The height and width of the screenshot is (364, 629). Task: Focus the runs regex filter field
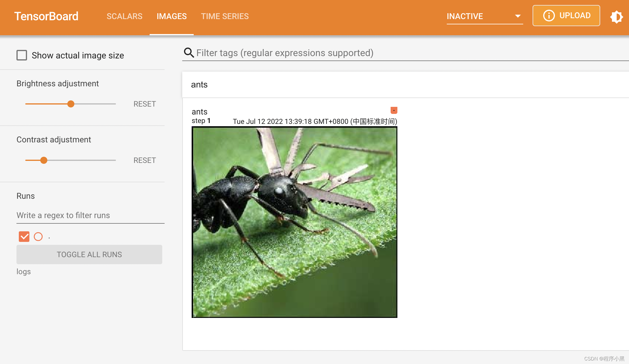click(90, 215)
